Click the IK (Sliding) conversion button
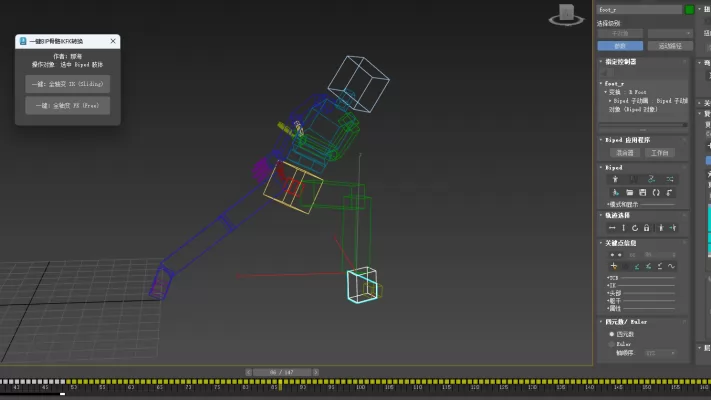Screen dimensions: 711x400 (67, 84)
